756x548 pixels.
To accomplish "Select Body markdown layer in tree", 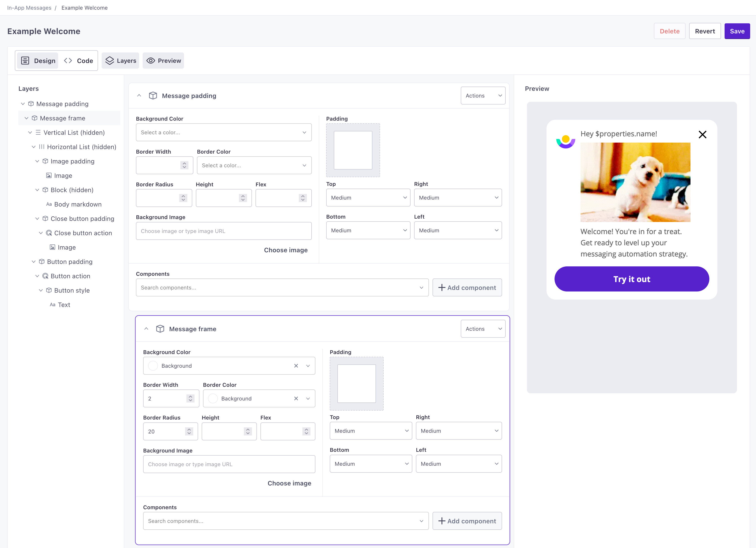I will click(x=78, y=204).
